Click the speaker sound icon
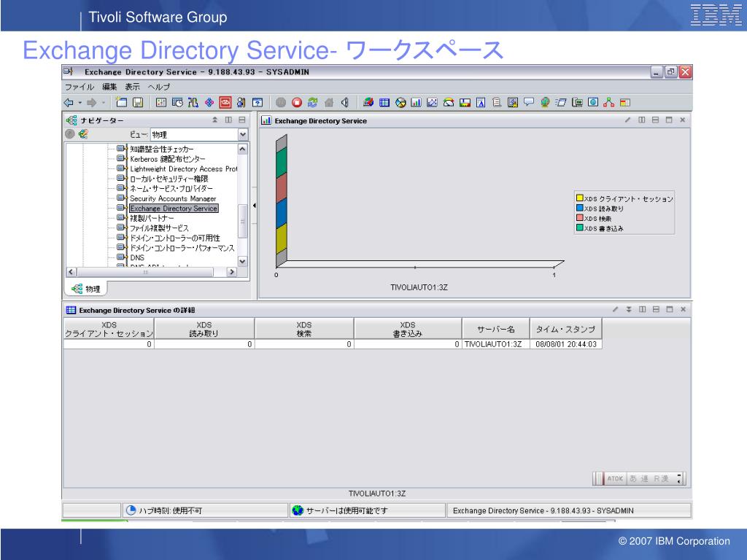Viewport: 747px width, 560px height. (345, 102)
